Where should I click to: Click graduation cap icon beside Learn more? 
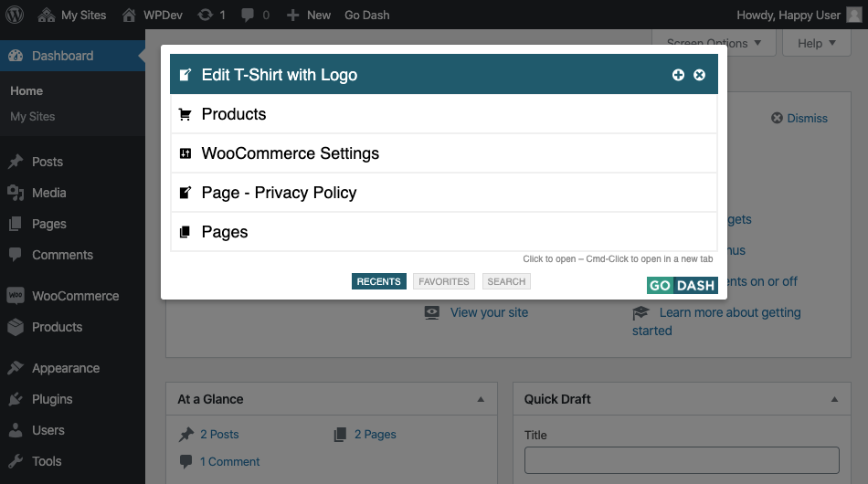point(640,312)
